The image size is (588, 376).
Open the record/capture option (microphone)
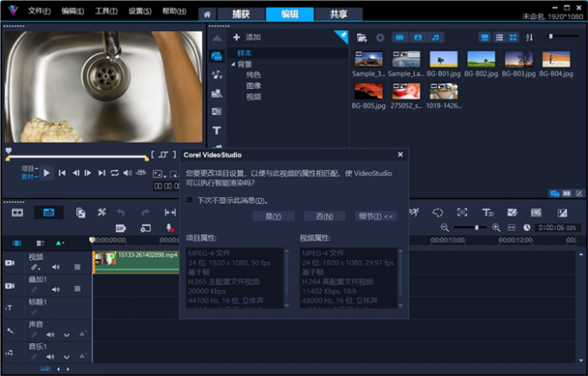tap(169, 227)
